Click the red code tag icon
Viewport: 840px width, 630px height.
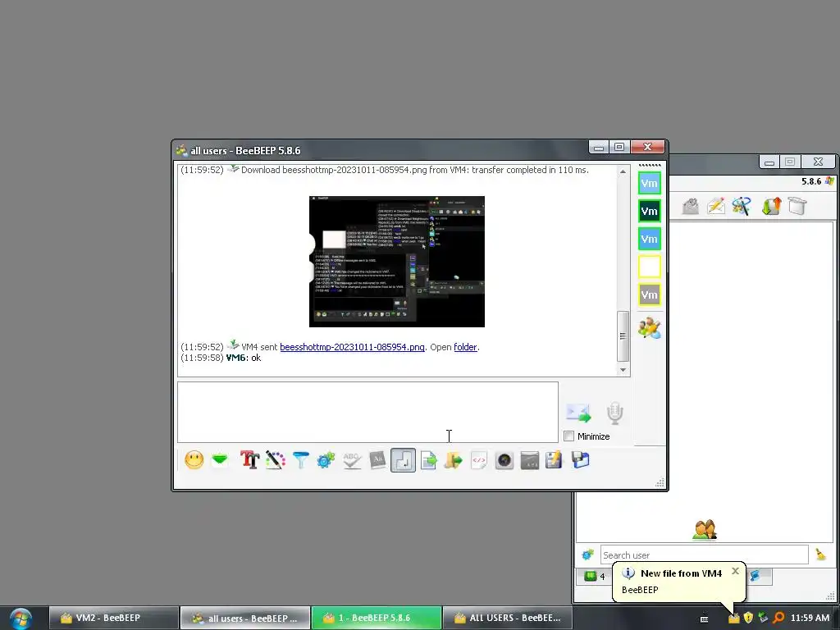(x=479, y=459)
